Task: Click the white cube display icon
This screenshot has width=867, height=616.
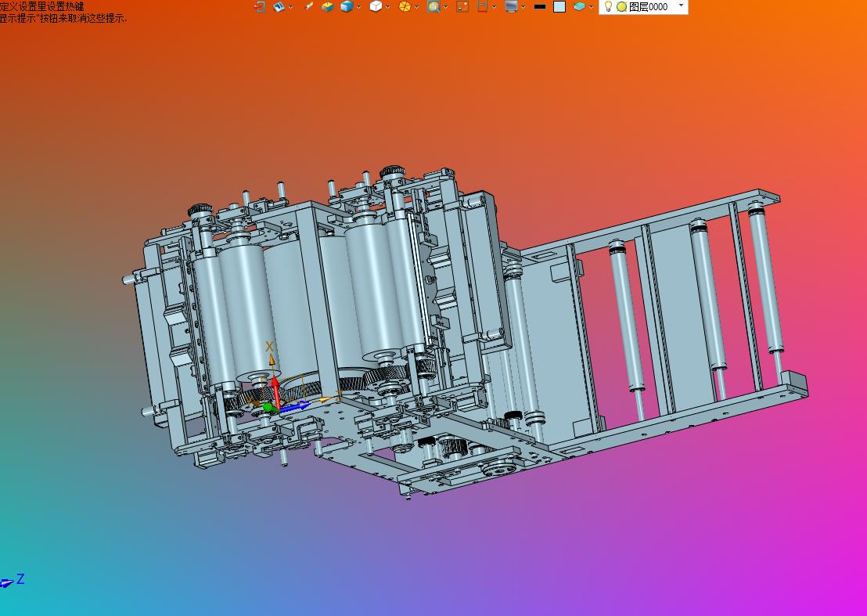Action: pyautogui.click(x=376, y=6)
